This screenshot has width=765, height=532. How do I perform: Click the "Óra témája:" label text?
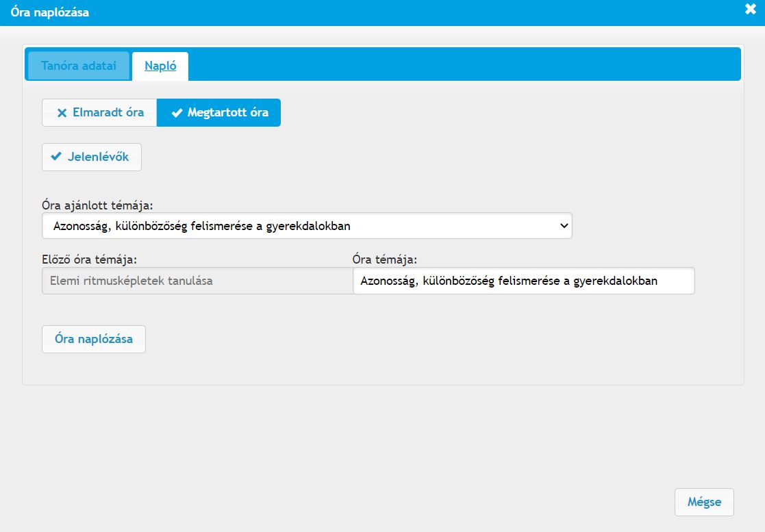[x=384, y=259]
